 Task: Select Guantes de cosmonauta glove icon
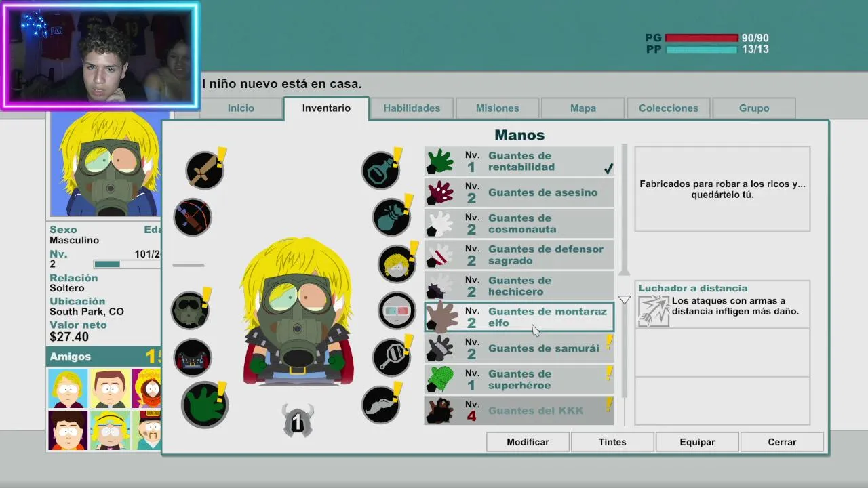coord(440,224)
